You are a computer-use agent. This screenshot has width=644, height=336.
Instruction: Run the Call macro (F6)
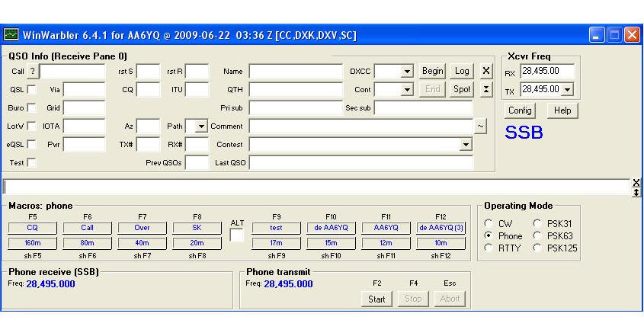click(87, 228)
